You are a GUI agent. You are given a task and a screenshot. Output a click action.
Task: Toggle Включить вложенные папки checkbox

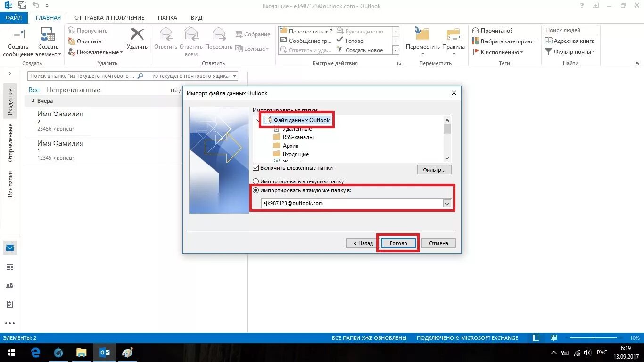pyautogui.click(x=256, y=168)
